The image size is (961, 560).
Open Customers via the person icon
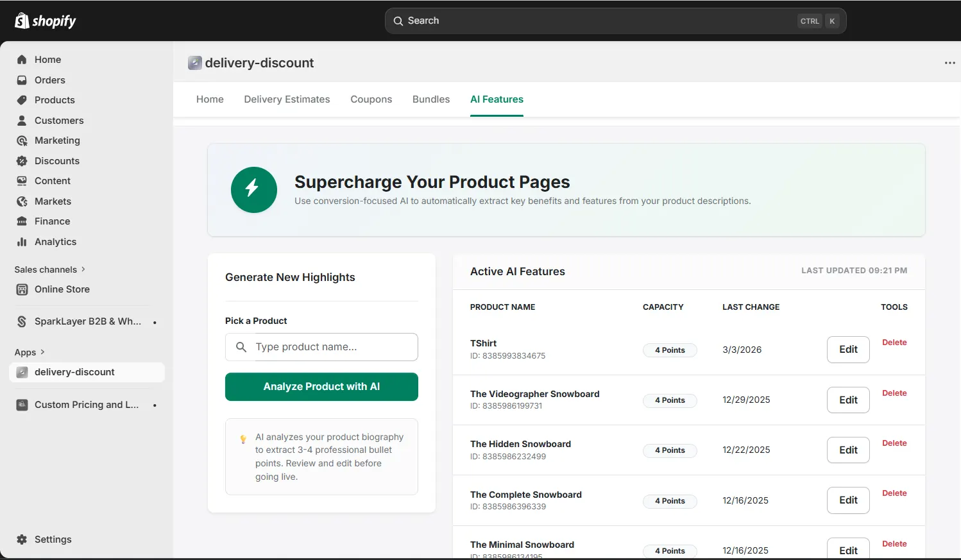pos(22,121)
